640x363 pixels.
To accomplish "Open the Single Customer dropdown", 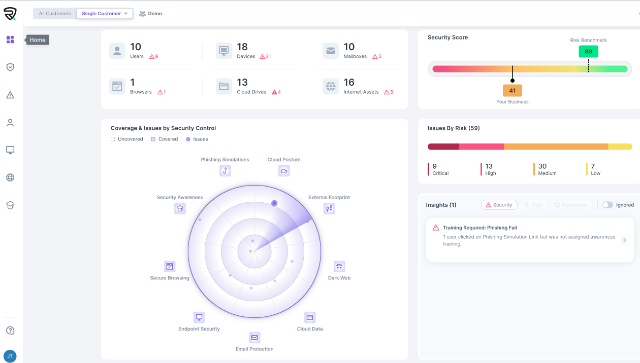I will click(x=104, y=13).
